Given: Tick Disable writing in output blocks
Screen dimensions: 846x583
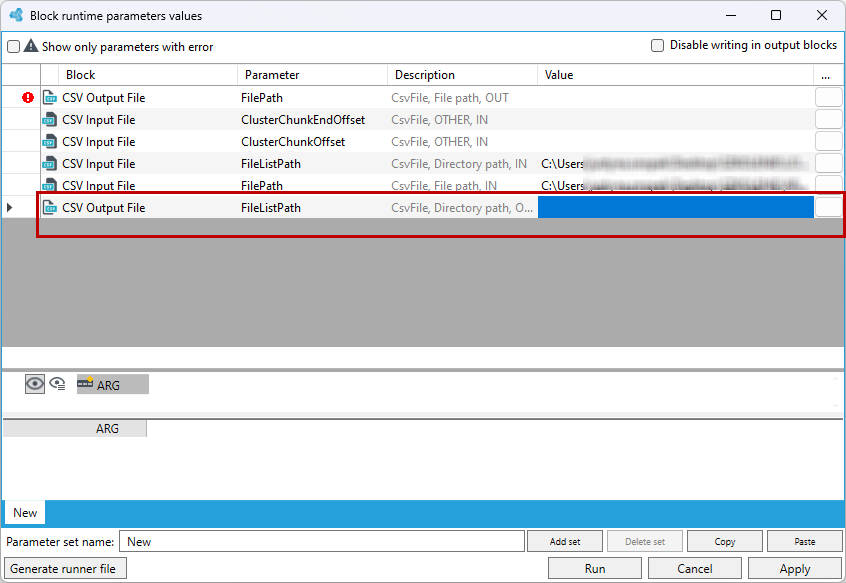Looking at the screenshot, I should coord(657,45).
